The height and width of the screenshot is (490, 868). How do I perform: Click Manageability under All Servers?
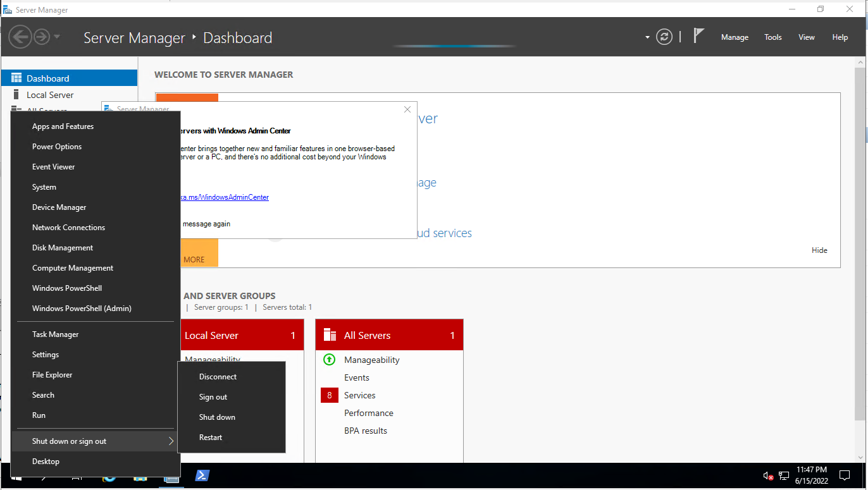tap(372, 360)
